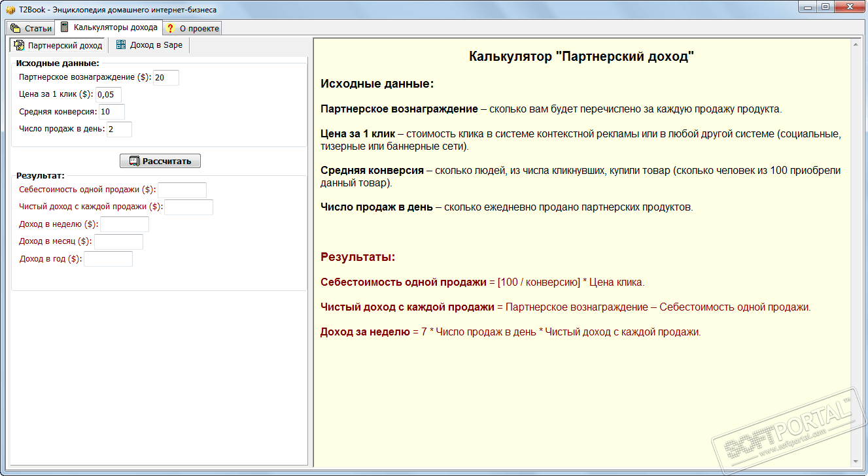
Task: Click the Средняя конверсия label in left panel
Action: coord(58,111)
